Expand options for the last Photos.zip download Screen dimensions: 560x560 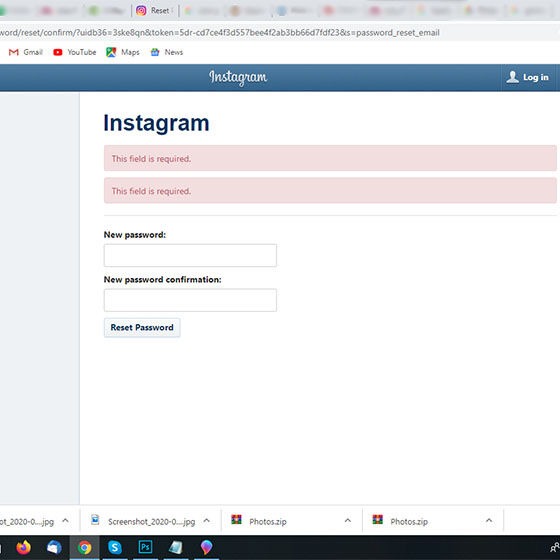tap(489, 521)
